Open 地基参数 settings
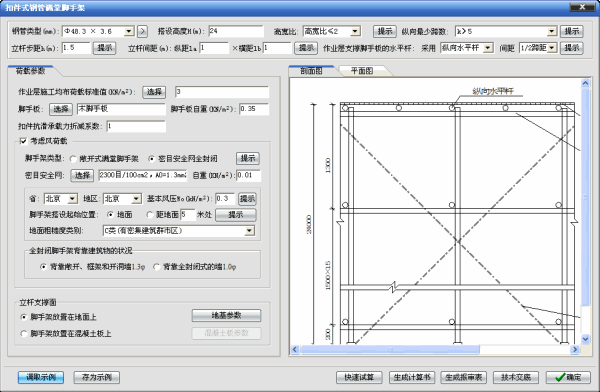 (227, 315)
